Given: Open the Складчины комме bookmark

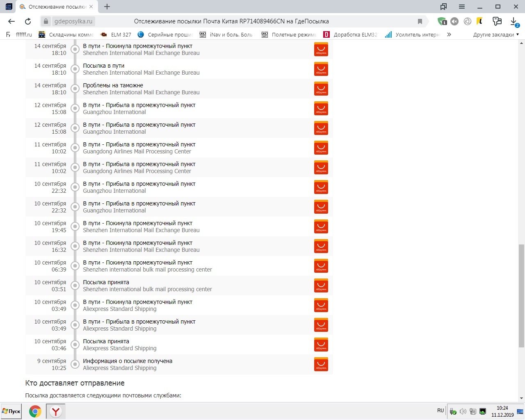Looking at the screenshot, I should [66, 34].
